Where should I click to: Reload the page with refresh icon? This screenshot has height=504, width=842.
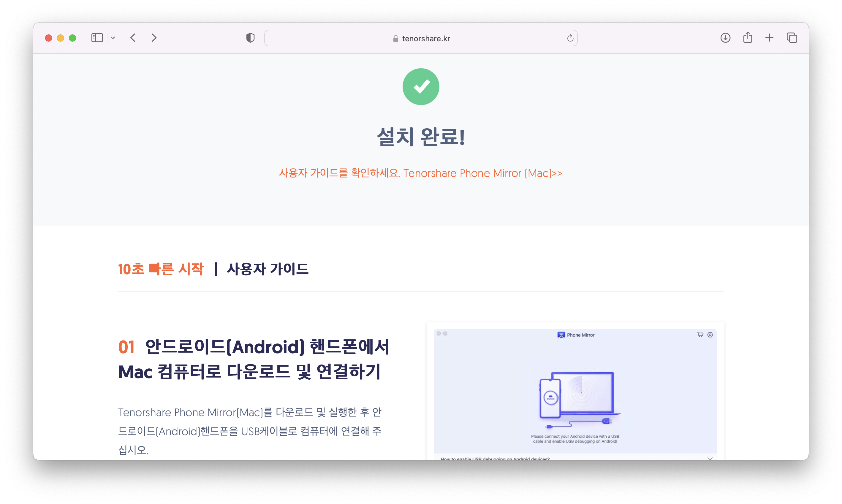[570, 38]
